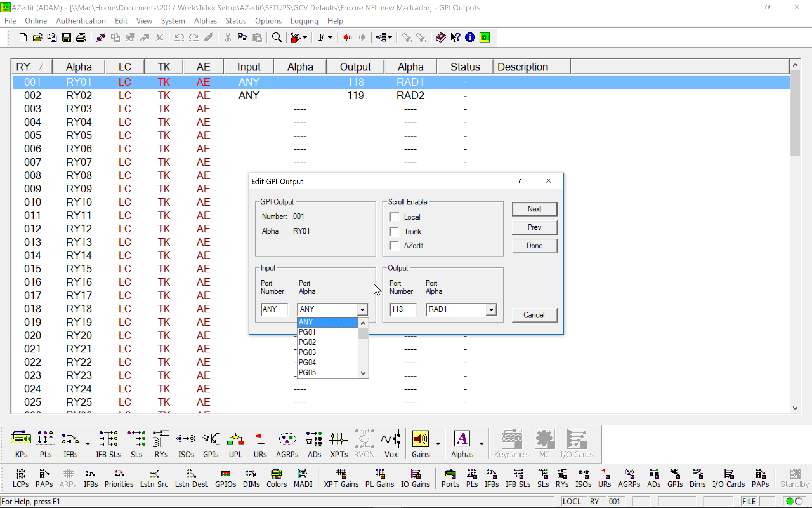This screenshot has height=508, width=812.
Task: Click the Cancel button
Action: [x=534, y=315]
